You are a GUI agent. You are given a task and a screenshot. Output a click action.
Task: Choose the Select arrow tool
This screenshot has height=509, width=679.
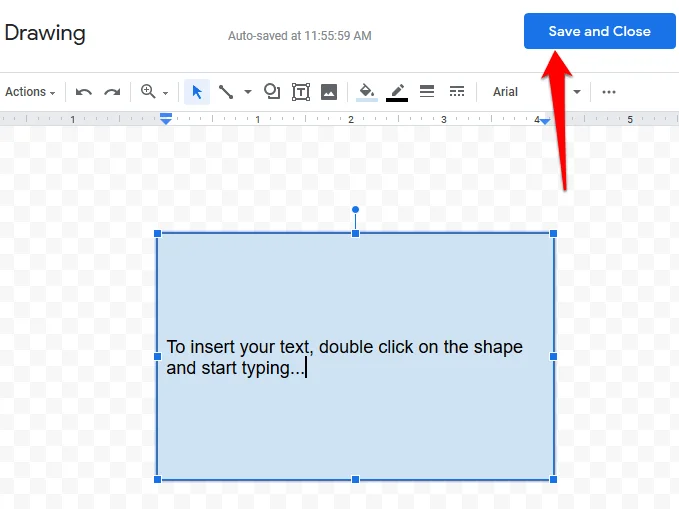click(x=197, y=92)
